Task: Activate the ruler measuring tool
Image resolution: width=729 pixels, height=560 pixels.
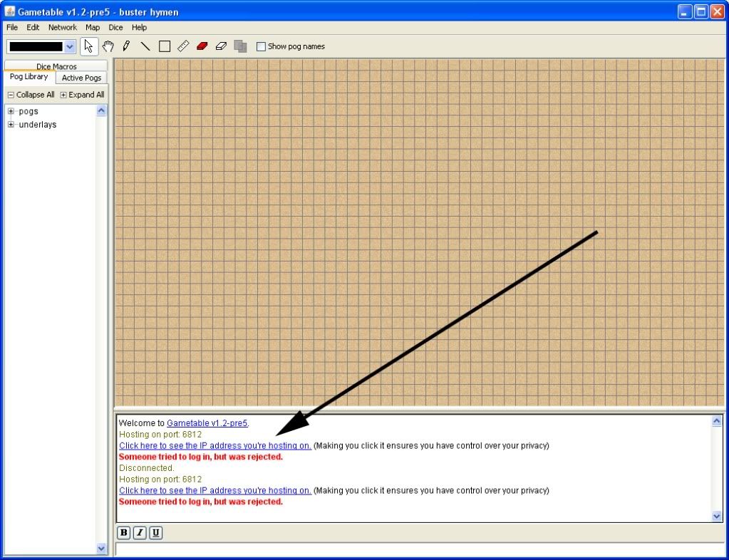Action: 183,46
